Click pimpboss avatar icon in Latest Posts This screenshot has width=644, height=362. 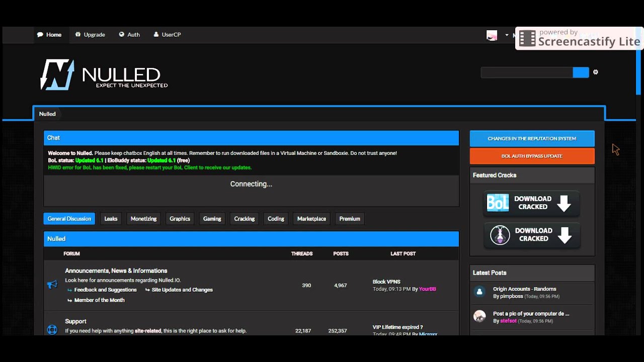click(479, 292)
